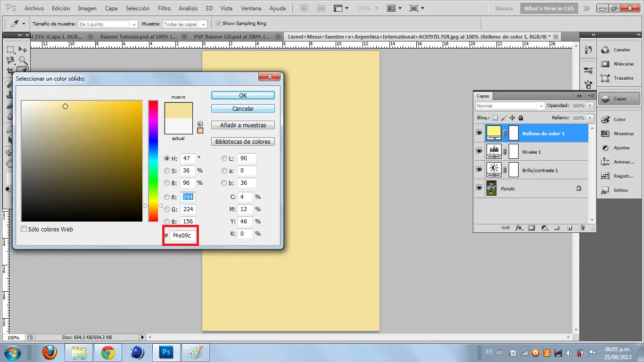The image size is (644, 362).
Task: Click the Básico workspace button
Action: point(504,8)
